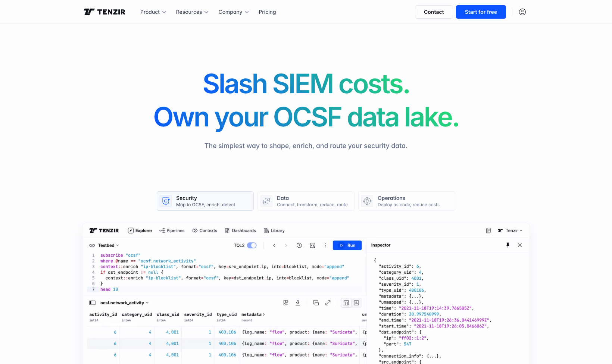
Task: Click the Data connector icon
Action: (x=266, y=201)
